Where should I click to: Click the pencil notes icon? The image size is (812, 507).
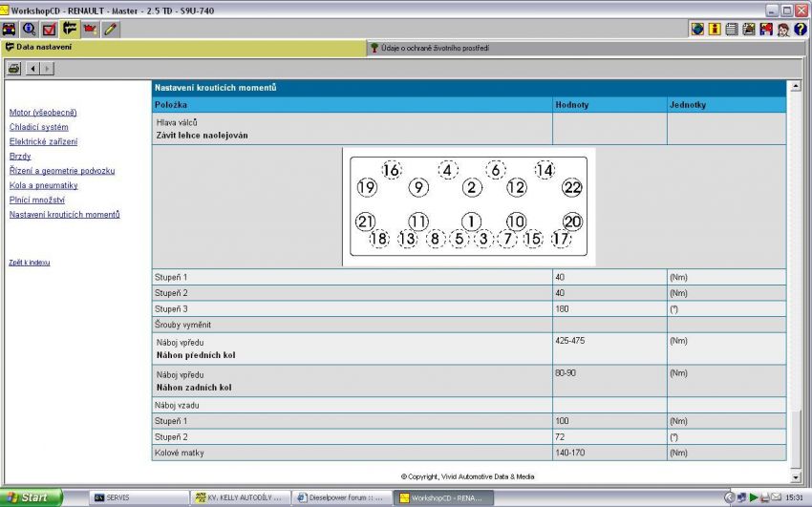[110, 29]
